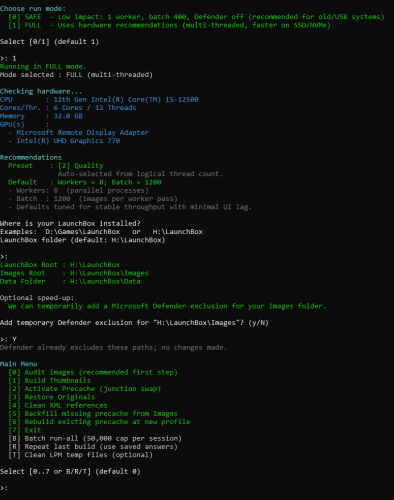The width and height of the screenshot is (394, 500).
Task: Click 'Where is your LaunchBox installed?' question
Action: [70, 223]
